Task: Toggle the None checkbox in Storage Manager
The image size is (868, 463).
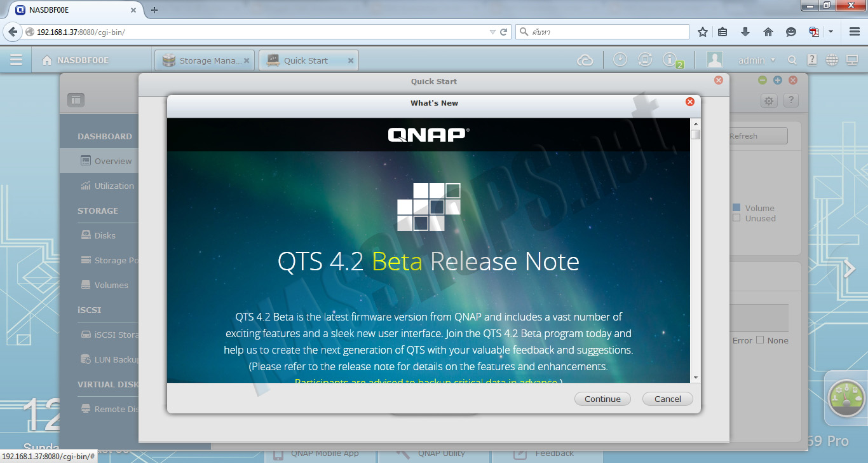Action: point(759,340)
